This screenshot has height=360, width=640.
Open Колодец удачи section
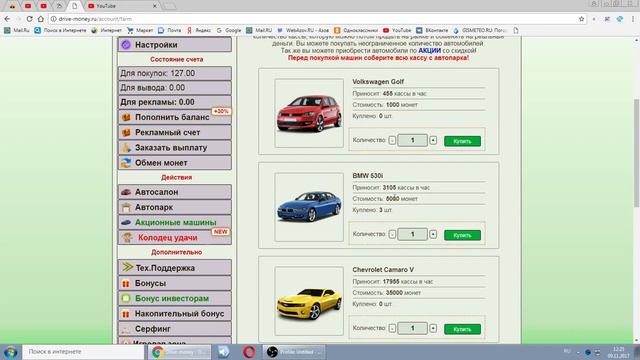(175, 237)
